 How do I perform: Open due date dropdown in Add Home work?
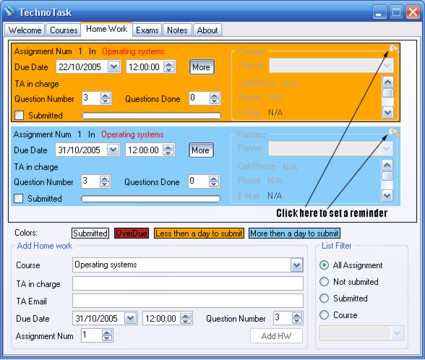[131, 318]
